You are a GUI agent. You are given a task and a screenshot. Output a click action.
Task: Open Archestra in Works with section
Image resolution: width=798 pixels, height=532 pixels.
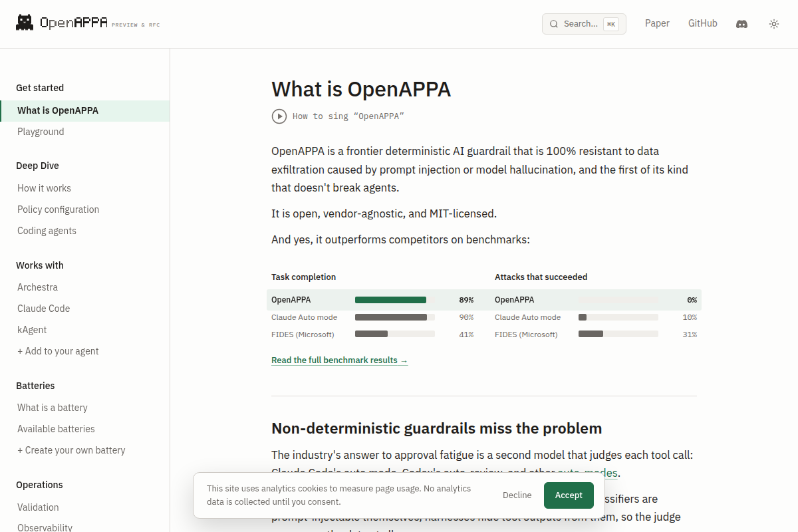click(37, 287)
